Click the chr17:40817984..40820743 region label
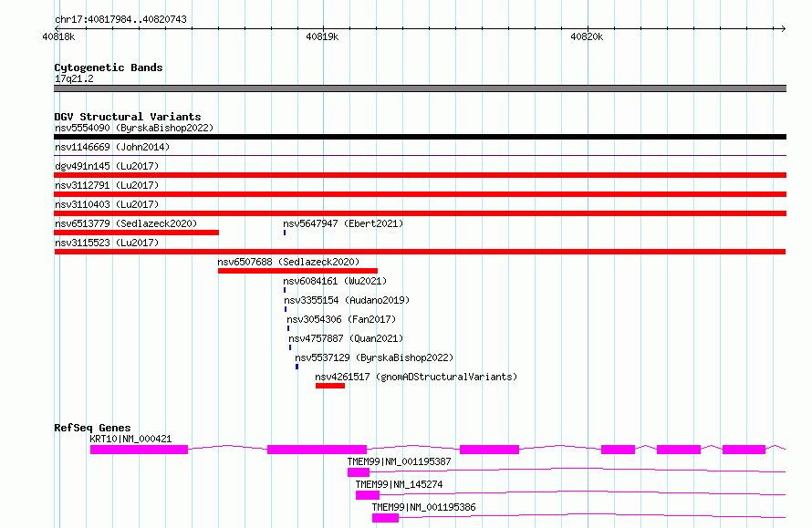Screen dimensions: 812x528 [120, 19]
